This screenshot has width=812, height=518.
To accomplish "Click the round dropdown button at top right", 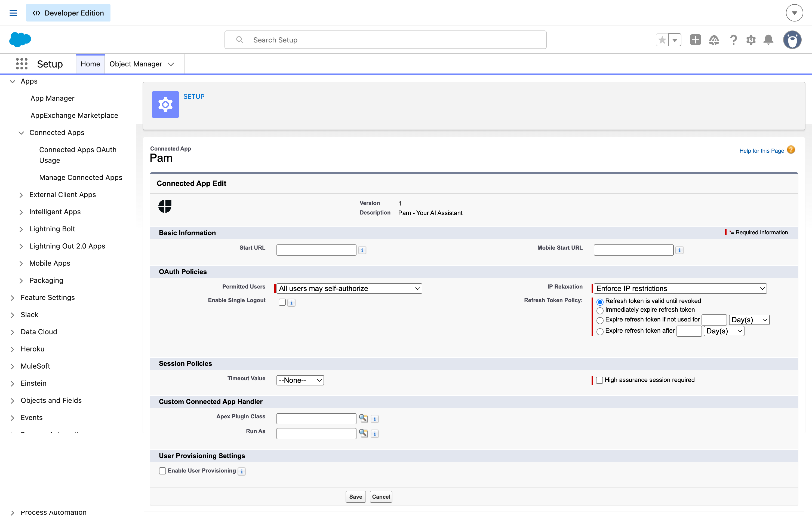I will click(x=795, y=13).
